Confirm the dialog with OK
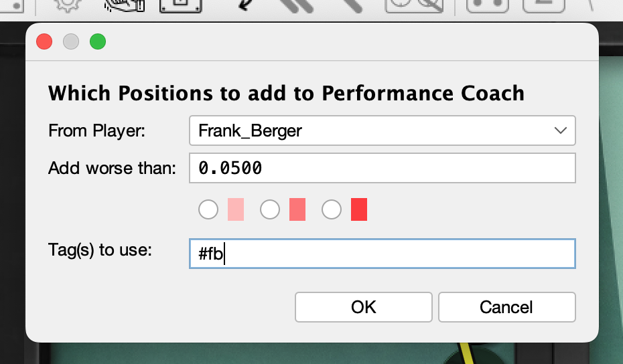 tap(364, 307)
